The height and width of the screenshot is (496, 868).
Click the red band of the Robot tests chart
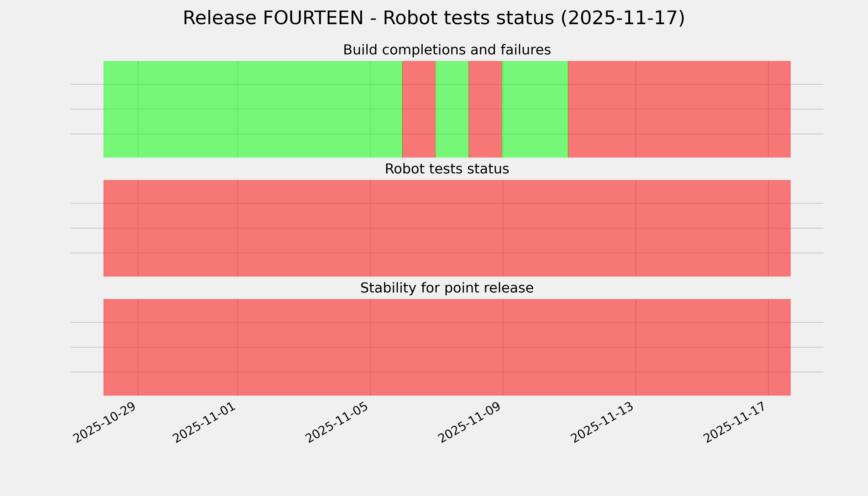click(447, 228)
